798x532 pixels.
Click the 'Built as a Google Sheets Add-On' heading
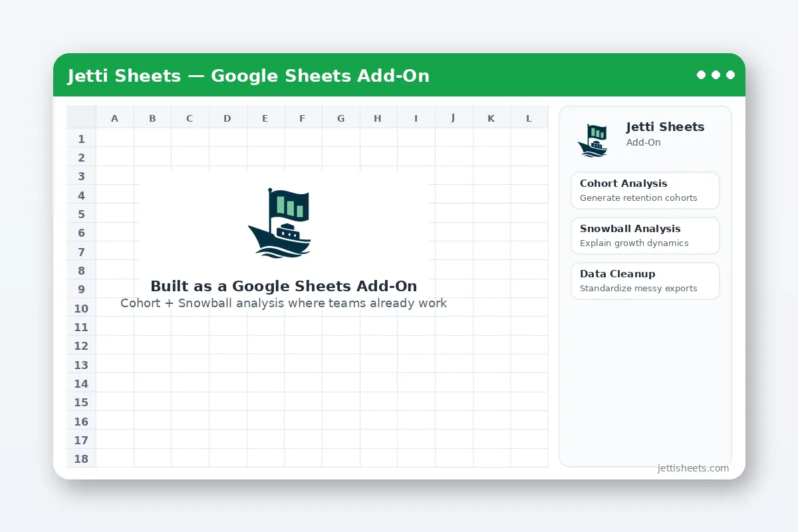click(284, 287)
